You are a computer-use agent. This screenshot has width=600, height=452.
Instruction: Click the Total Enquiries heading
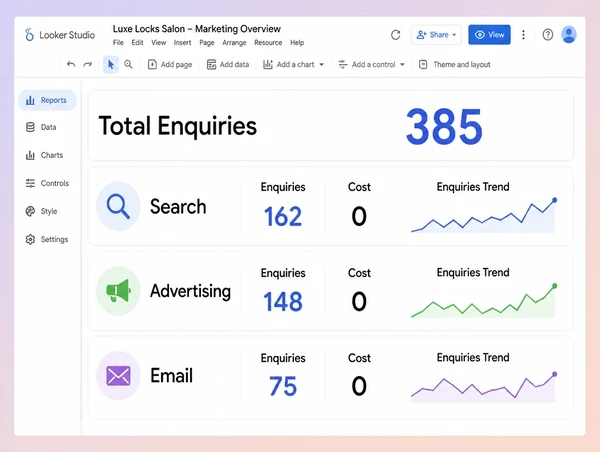(x=178, y=126)
